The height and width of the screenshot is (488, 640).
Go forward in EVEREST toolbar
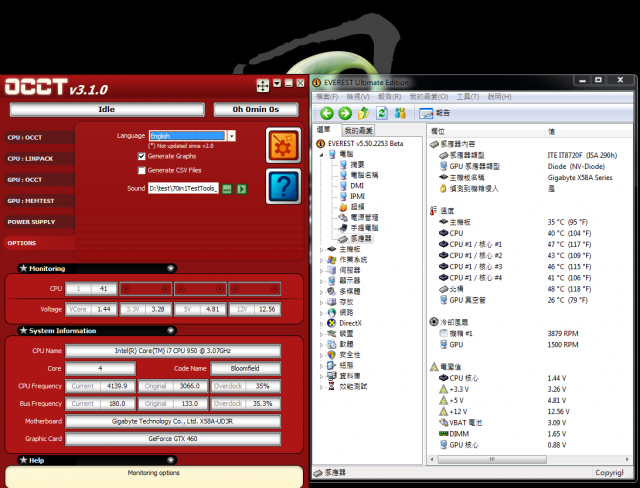click(345, 113)
